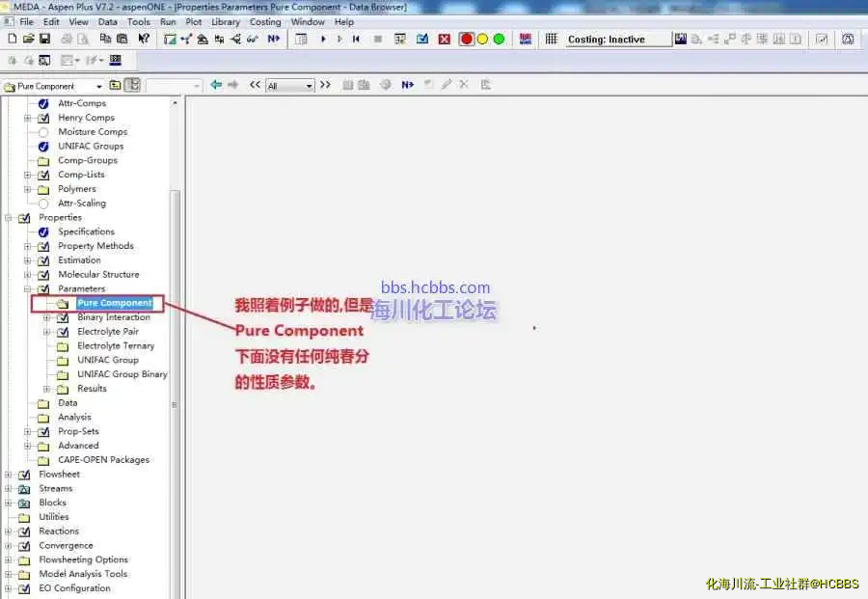The height and width of the screenshot is (599, 868).
Task: Click the magnifier window icon in second toolbar
Action: [44, 60]
